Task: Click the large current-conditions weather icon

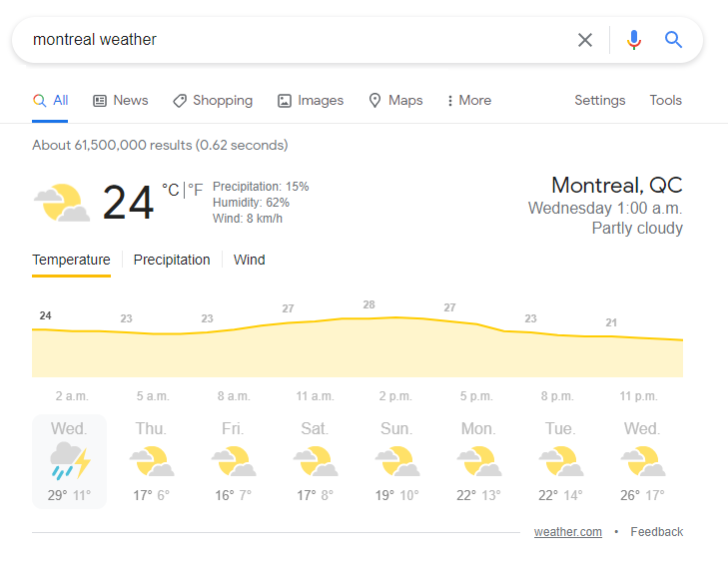Action: tap(62, 203)
